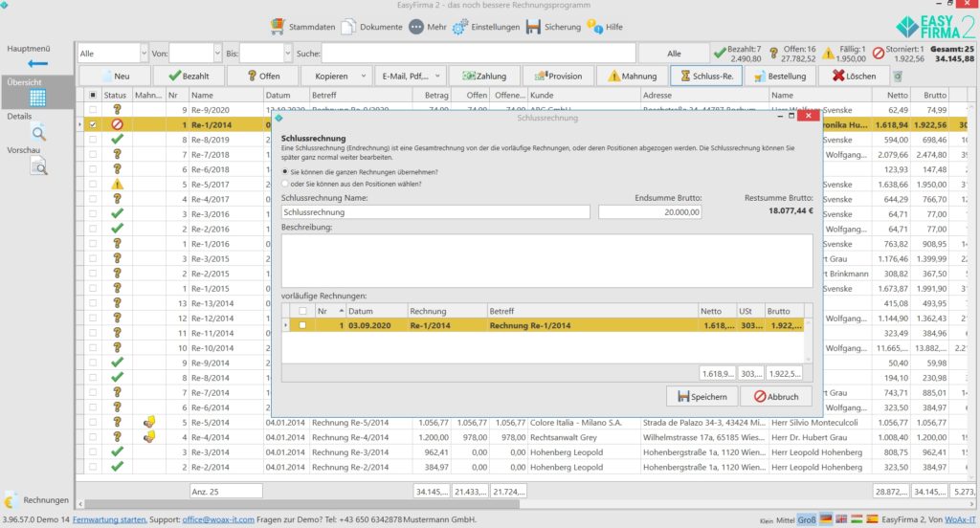
Task: Open the WoAx-IT link
Action: pyautogui.click(x=959, y=519)
